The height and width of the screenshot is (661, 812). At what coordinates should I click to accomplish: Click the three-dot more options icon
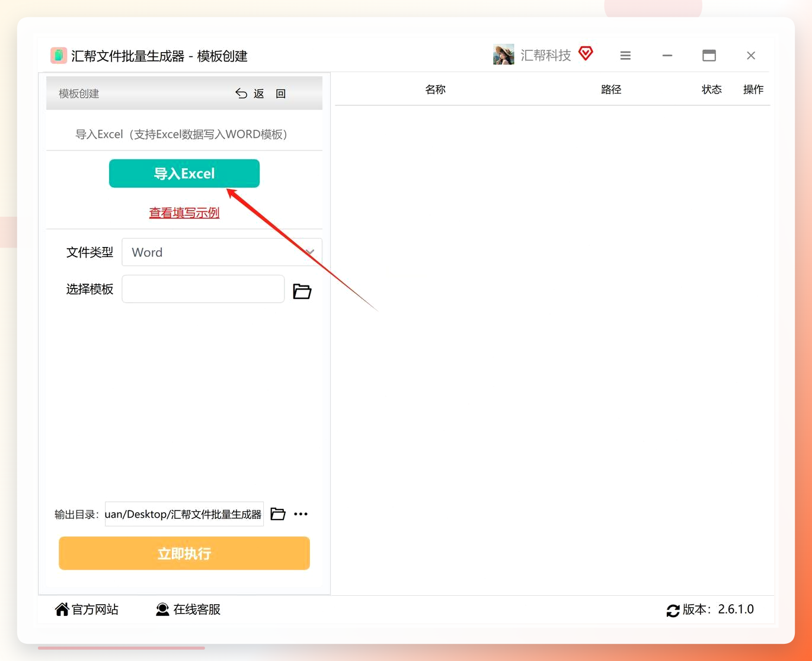pyautogui.click(x=301, y=514)
